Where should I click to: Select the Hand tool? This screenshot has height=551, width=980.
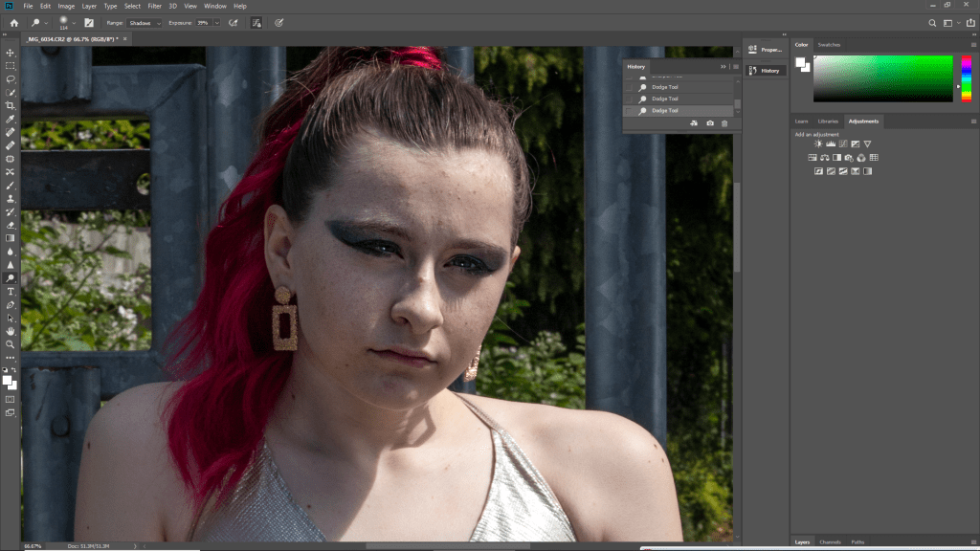pos(11,331)
